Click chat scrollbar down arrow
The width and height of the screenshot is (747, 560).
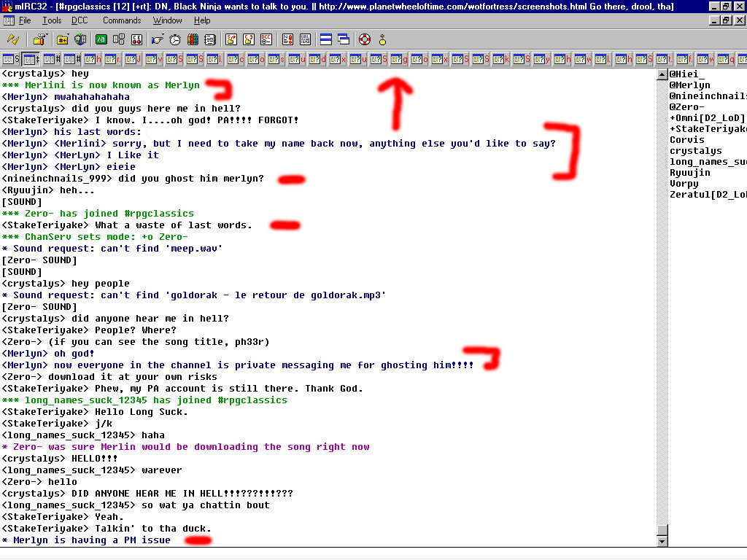(x=662, y=542)
